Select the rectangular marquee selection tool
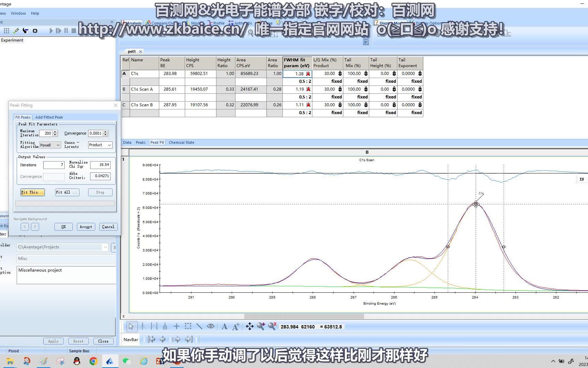Viewport: 588px width, 368px height. pyautogui.click(x=187, y=326)
